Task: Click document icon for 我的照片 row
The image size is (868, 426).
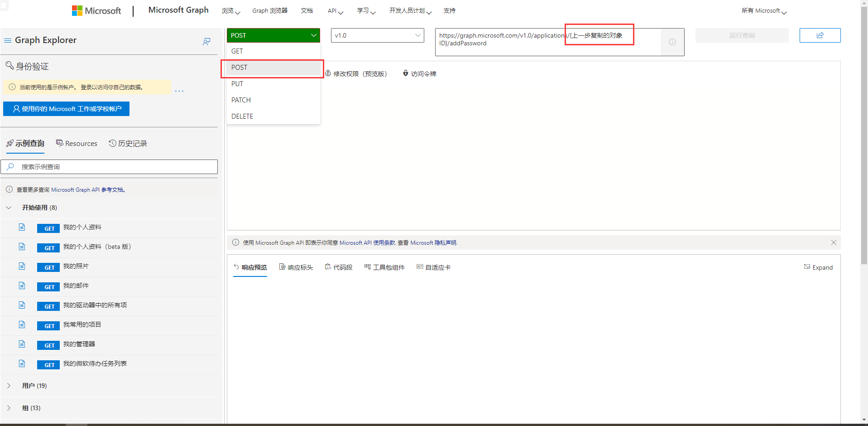Action: tap(22, 266)
